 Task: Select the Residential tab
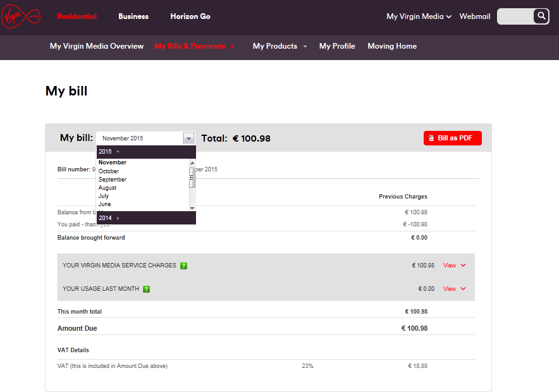(x=77, y=16)
